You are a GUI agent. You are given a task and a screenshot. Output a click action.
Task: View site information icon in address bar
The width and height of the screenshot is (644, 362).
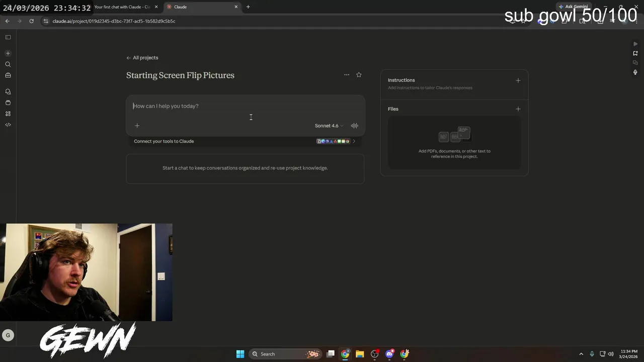point(46,21)
